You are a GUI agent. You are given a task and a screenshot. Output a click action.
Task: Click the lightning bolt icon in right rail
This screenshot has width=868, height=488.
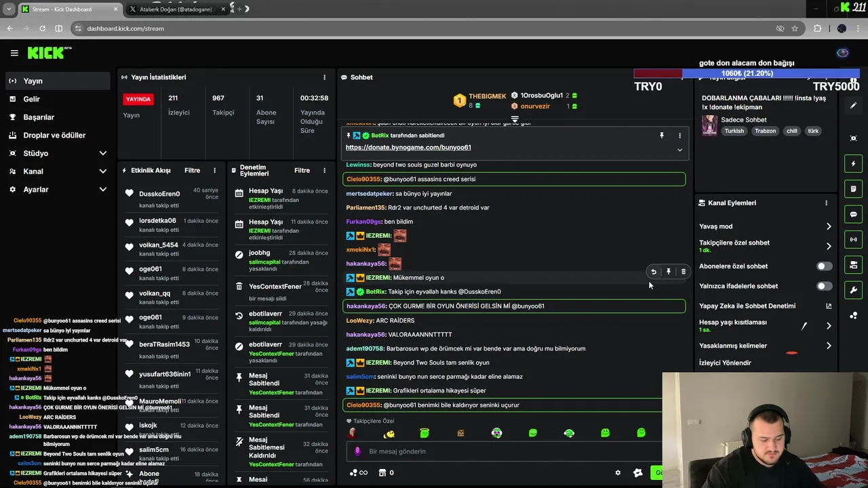[853, 163]
